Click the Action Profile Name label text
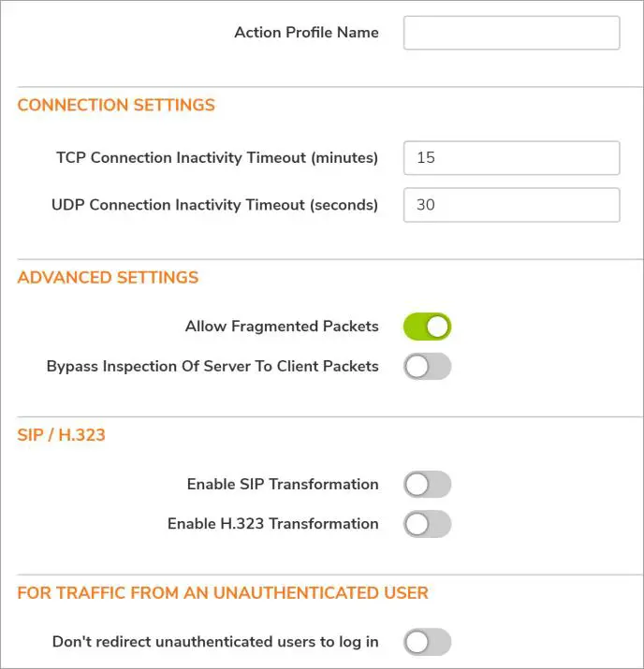This screenshot has height=669, width=644. [306, 33]
